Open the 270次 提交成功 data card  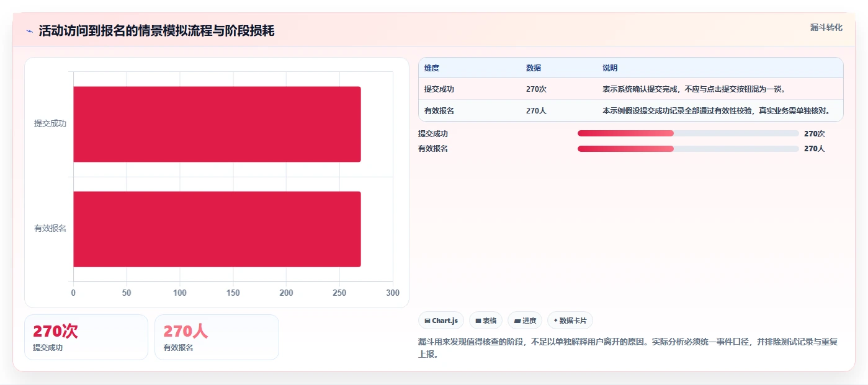point(86,337)
